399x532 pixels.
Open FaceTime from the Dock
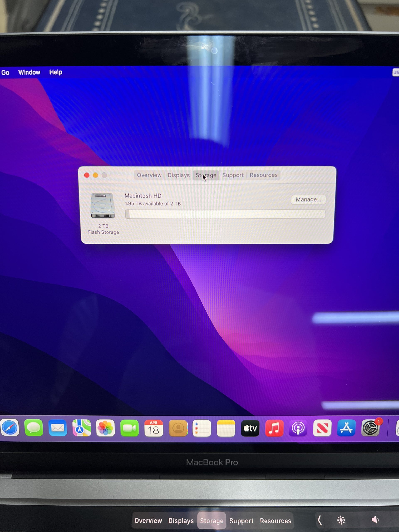tap(129, 428)
